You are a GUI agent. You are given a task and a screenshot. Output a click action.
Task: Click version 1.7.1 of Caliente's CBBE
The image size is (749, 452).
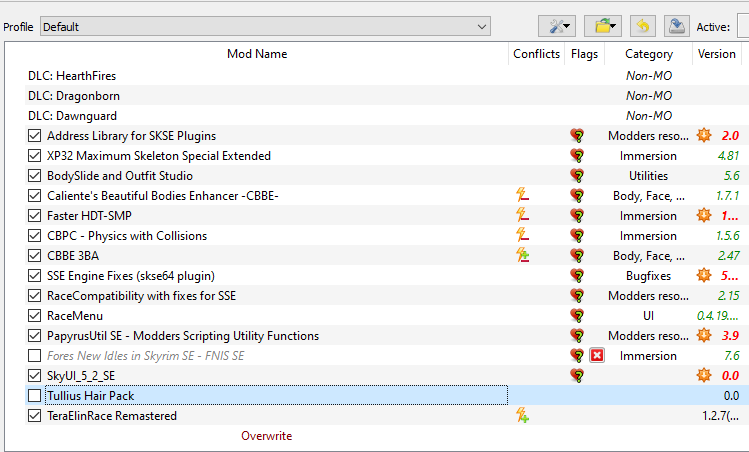pos(728,195)
